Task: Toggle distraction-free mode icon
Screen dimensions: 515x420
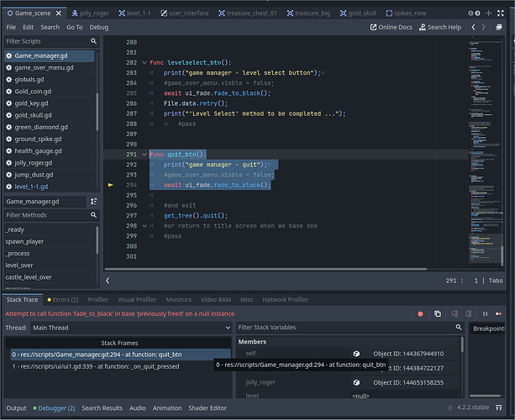Action: (501, 13)
